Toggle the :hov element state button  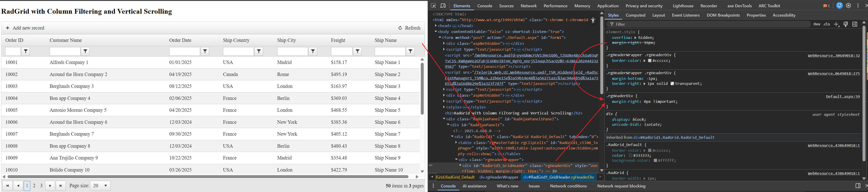coord(817,24)
